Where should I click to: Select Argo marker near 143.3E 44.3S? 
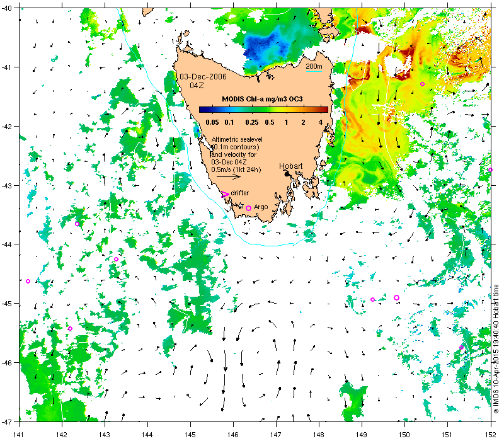click(x=117, y=260)
